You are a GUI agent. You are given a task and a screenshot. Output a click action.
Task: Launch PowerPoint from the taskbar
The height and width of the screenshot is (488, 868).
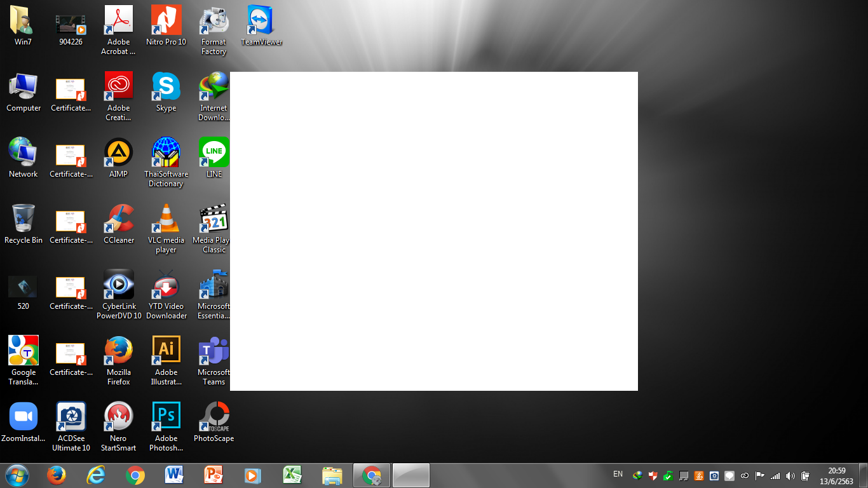[214, 475]
